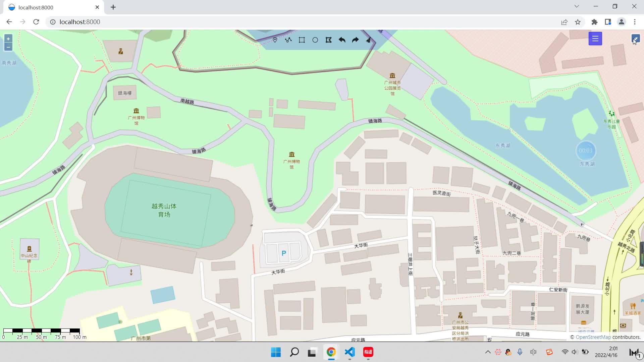Open the hamburger menu panel
Image resolution: width=644 pixels, height=362 pixels.
595,38
